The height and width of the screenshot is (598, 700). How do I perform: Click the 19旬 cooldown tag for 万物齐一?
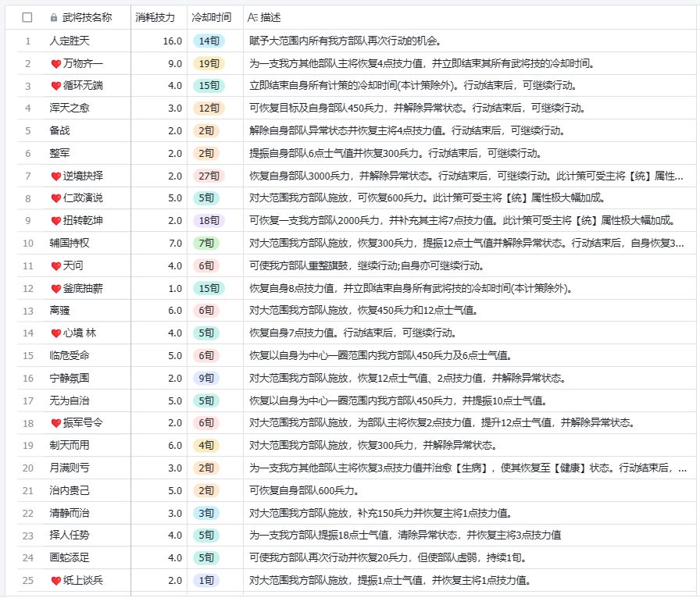[x=209, y=63]
